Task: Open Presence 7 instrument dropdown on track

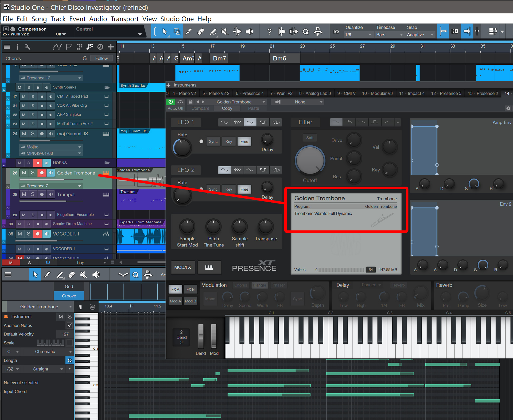Action: pyautogui.click(x=51, y=186)
